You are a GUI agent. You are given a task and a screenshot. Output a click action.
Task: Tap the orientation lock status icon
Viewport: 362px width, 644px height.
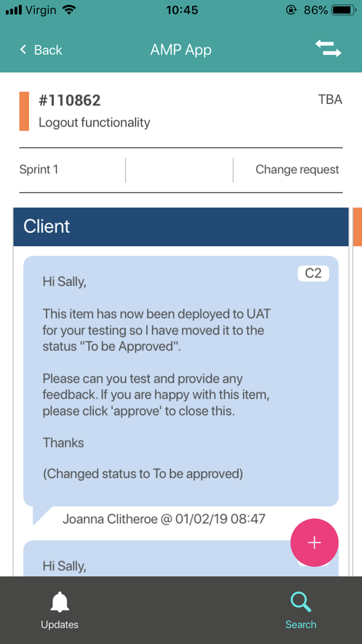(291, 10)
